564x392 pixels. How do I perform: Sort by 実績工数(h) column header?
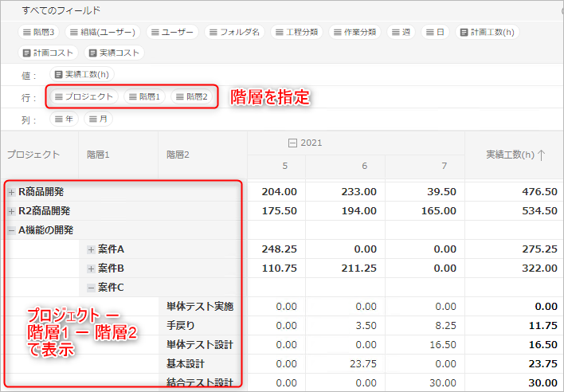point(515,155)
